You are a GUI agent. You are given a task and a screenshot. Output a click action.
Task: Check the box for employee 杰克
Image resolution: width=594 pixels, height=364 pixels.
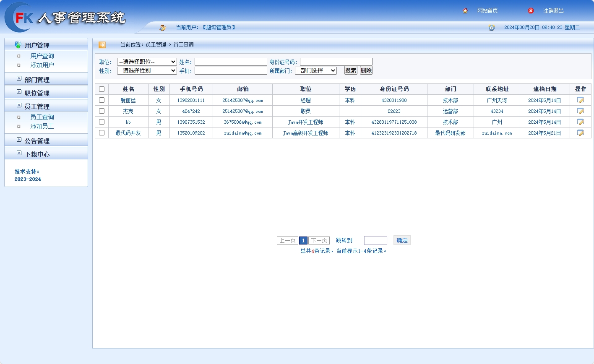102,111
